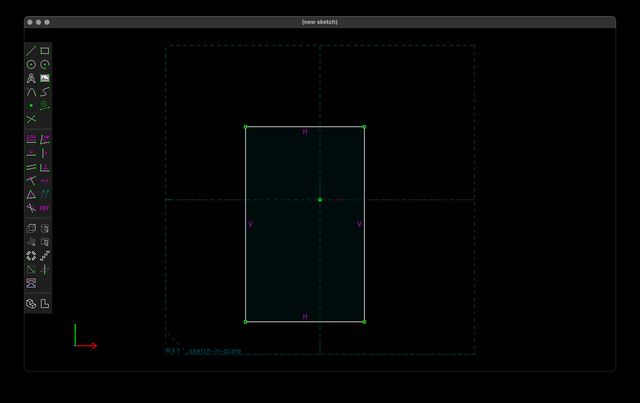Apply vertical constraint from toolbar
Viewport: 640px width, 403px height.
click(x=45, y=153)
